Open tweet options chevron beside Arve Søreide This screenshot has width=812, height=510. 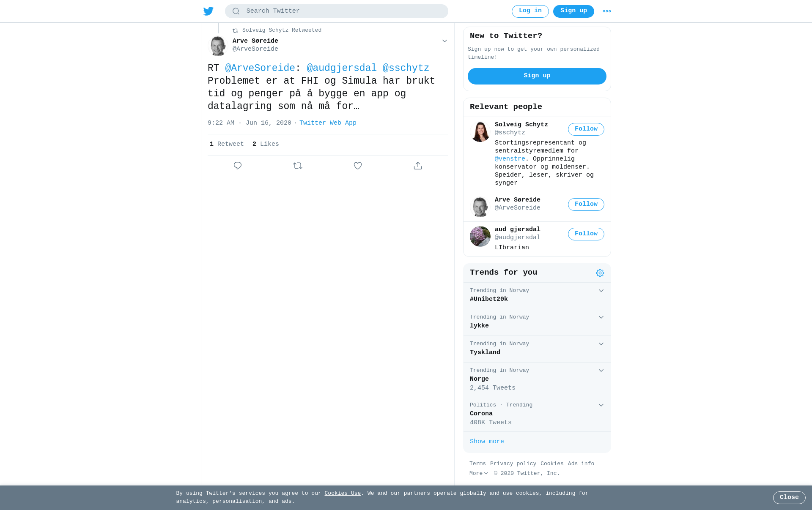click(444, 41)
